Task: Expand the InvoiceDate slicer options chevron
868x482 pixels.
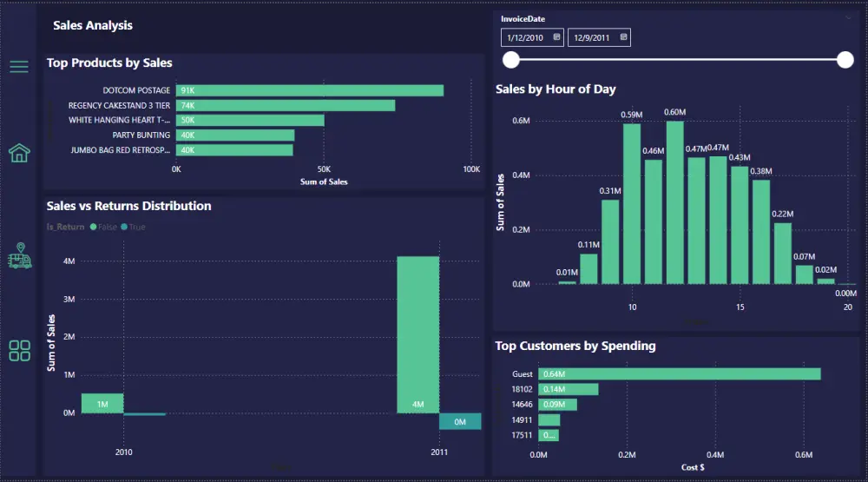Action: pyautogui.click(x=847, y=17)
